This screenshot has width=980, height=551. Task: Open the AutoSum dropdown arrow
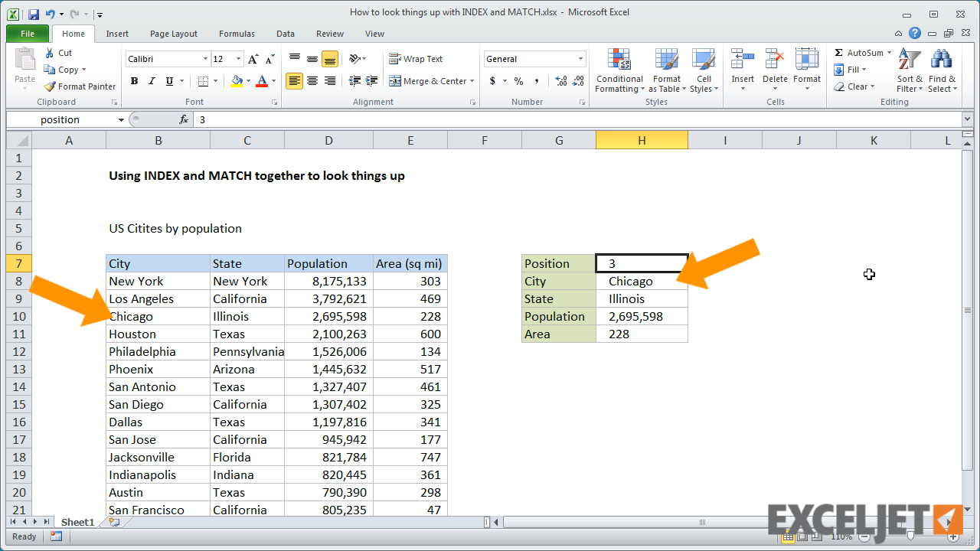890,53
